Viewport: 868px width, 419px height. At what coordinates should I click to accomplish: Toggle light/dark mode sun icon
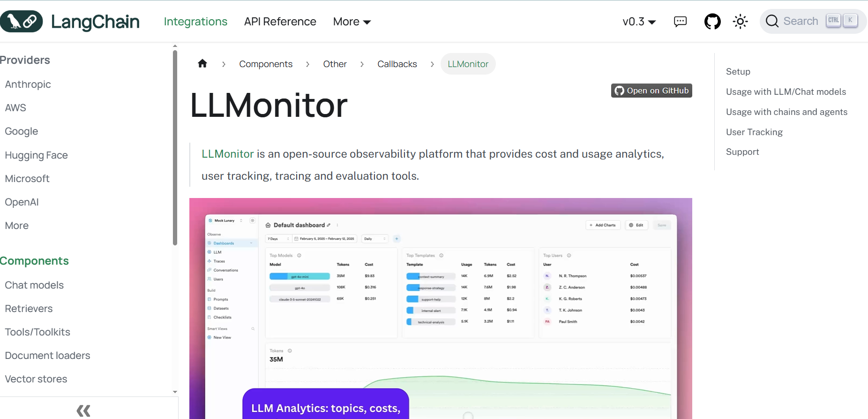(741, 22)
